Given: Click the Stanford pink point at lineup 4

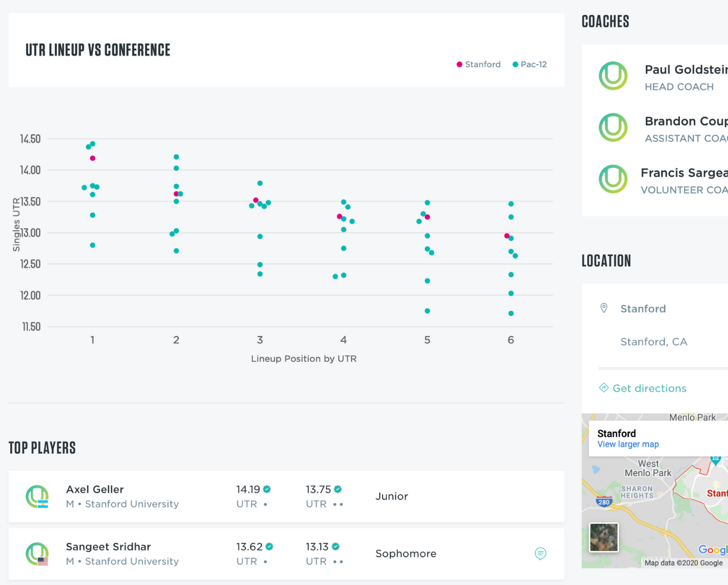Looking at the screenshot, I should coord(340,217).
